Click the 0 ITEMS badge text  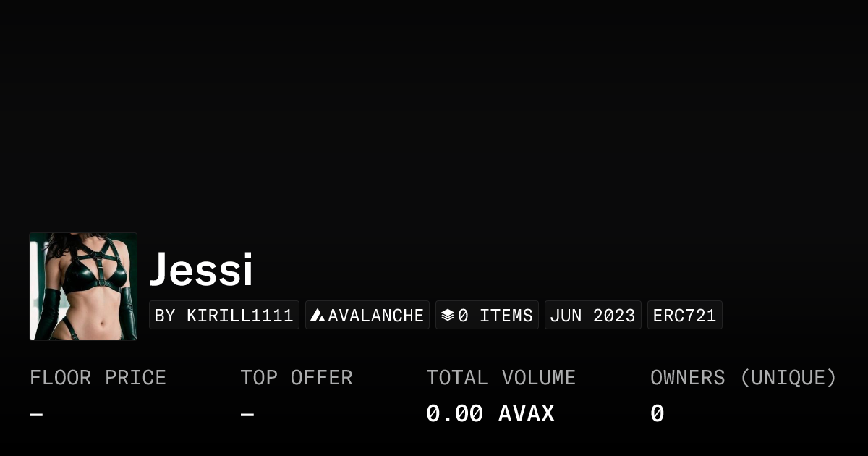tap(495, 316)
